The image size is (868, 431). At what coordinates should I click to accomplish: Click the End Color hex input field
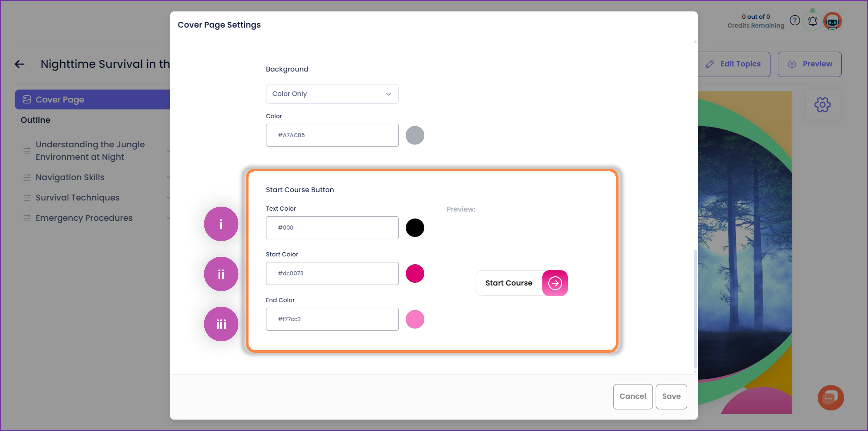(332, 319)
